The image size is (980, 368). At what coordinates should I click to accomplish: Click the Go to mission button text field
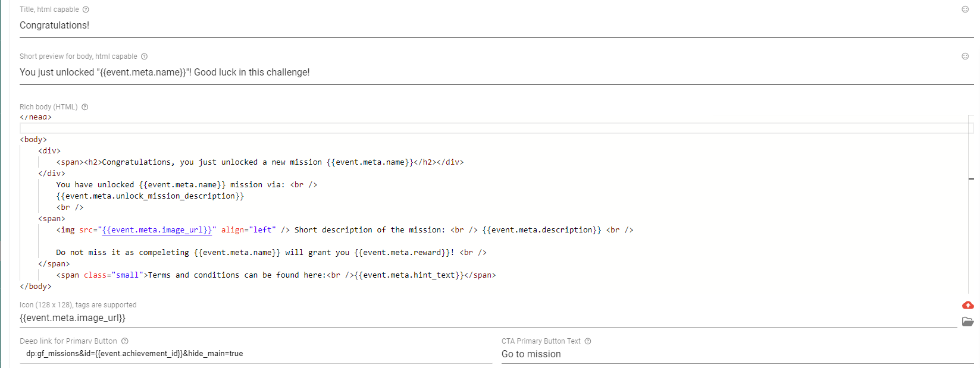point(732,354)
